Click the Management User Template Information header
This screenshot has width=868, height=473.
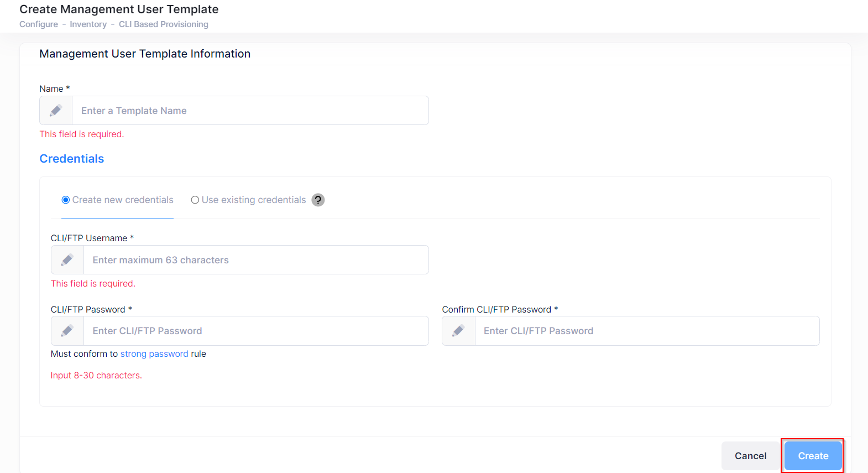tap(145, 54)
